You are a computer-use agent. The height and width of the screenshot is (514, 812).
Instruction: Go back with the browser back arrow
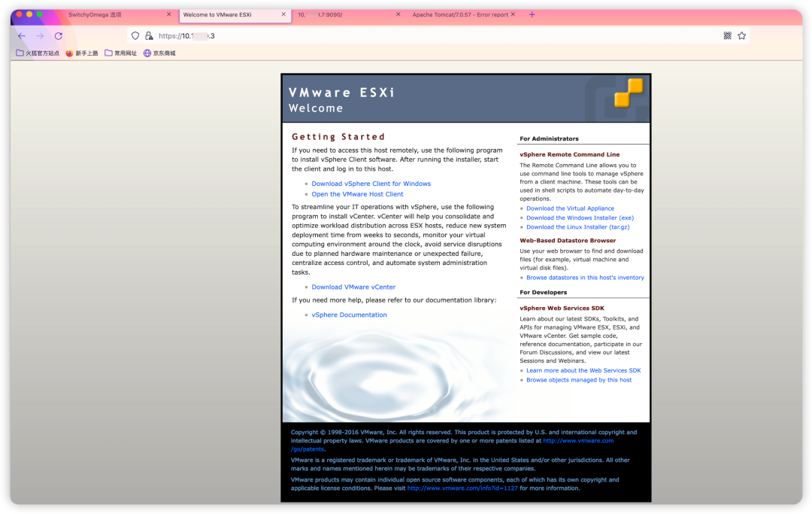click(x=22, y=36)
